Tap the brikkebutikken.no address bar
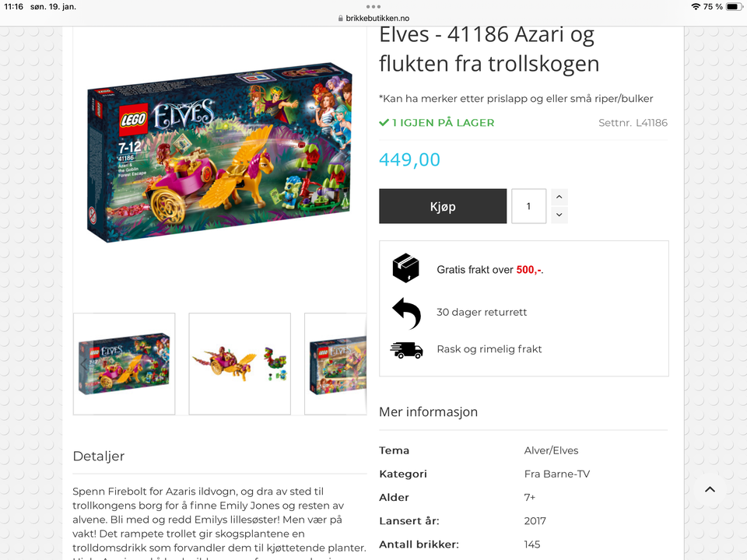 pos(373,18)
